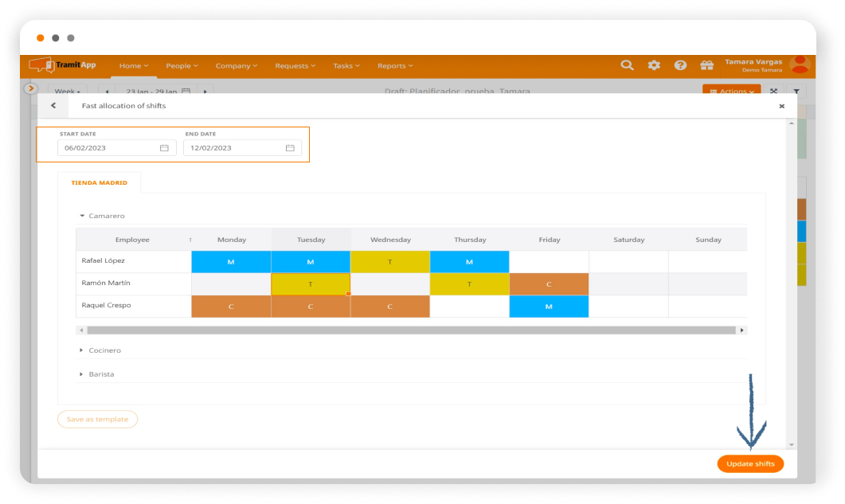Select Rafael López's blue Monday M shift cell
The image size is (845, 504).
(x=231, y=261)
